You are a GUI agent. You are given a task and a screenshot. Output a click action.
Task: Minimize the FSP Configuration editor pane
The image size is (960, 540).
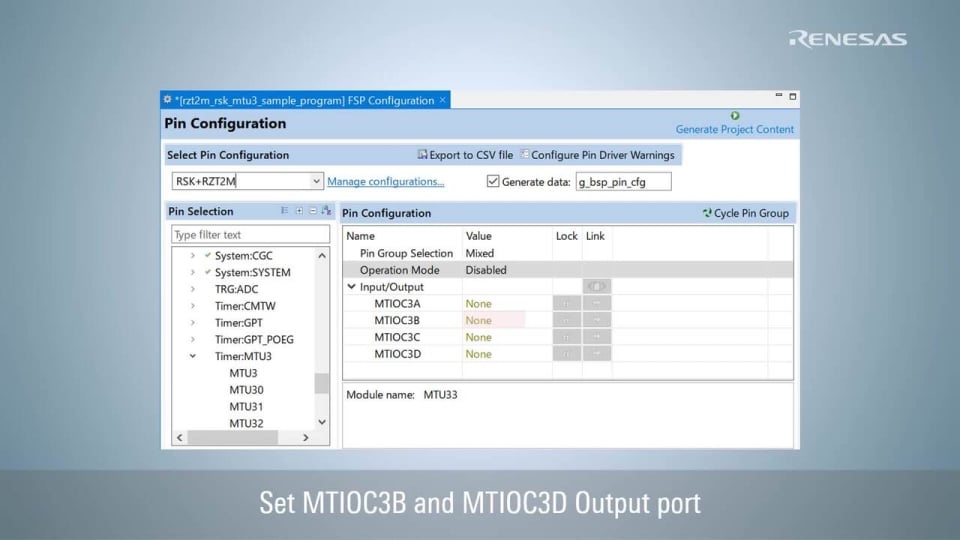coord(779,96)
